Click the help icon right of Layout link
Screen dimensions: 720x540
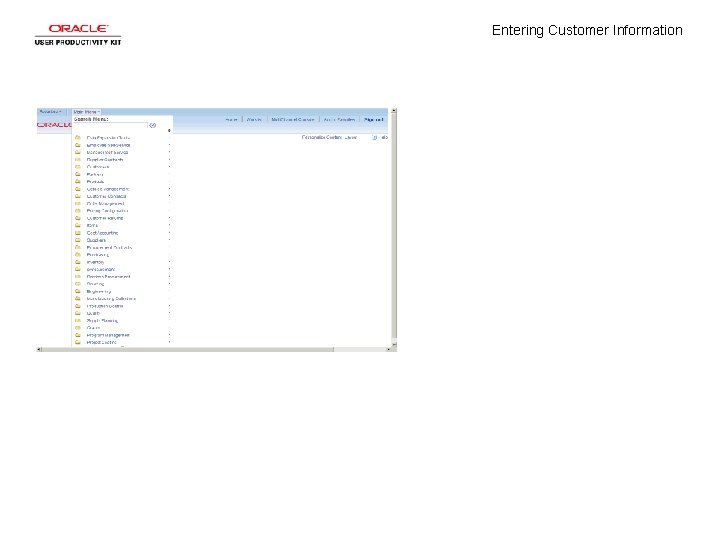384,137
